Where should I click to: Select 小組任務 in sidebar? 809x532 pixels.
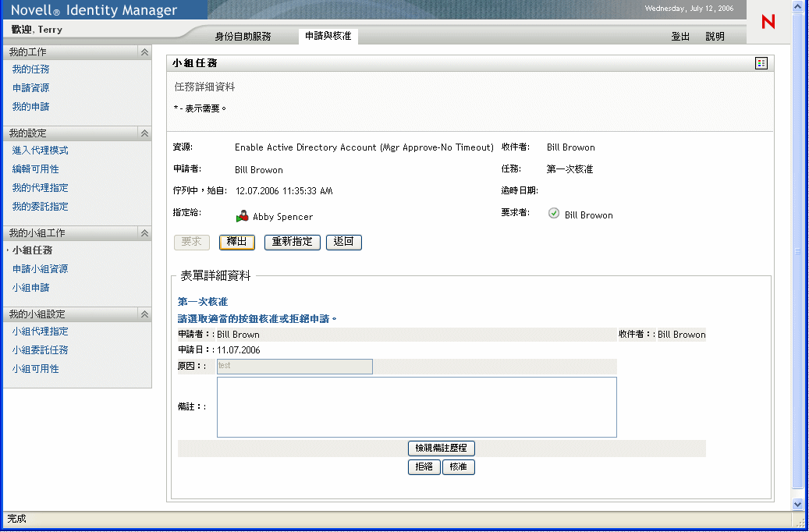coord(33,250)
